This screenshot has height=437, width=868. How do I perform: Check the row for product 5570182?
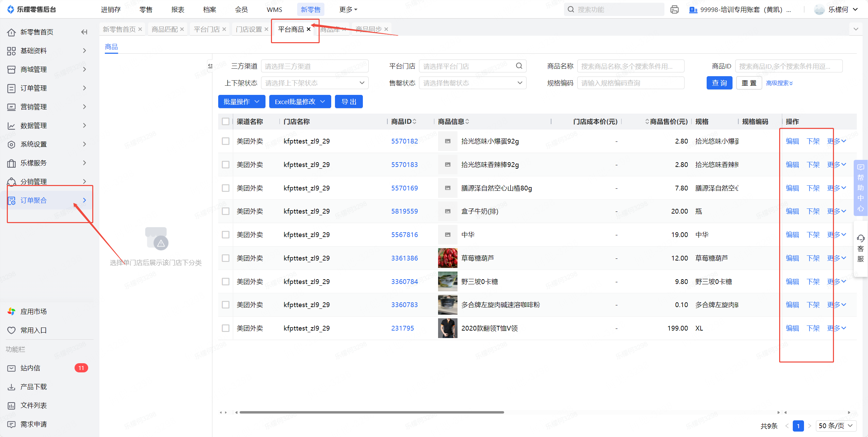(225, 141)
